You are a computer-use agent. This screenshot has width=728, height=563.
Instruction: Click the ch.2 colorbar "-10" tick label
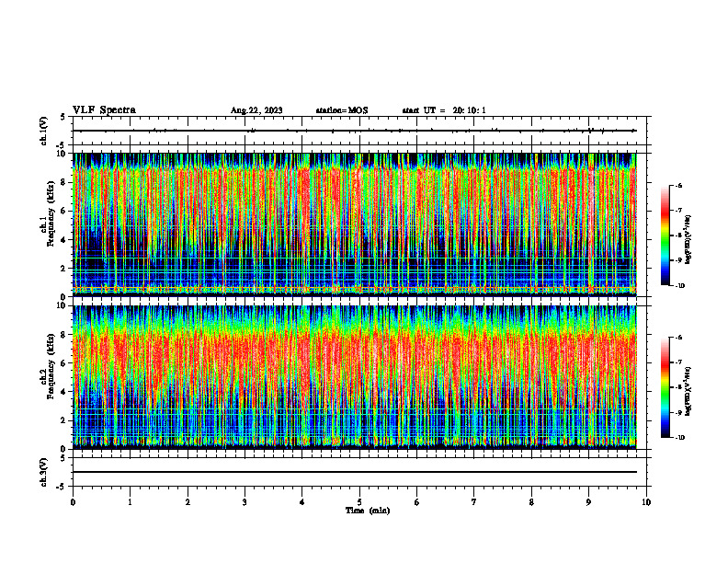tap(680, 438)
